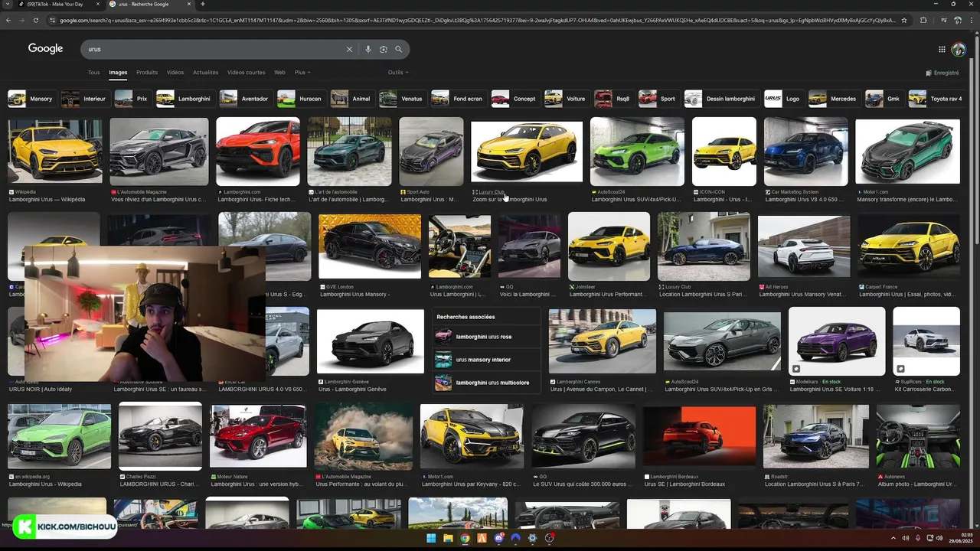Select the Interieur filter chip
Image resolution: width=980 pixels, height=551 pixels.
tap(85, 99)
